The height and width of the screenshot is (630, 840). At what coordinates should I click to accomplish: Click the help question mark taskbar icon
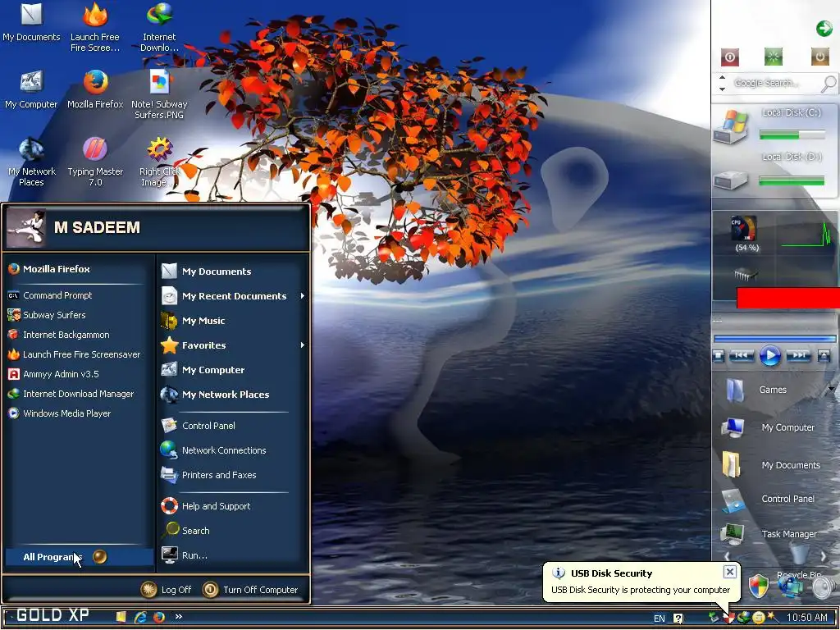tap(678, 619)
